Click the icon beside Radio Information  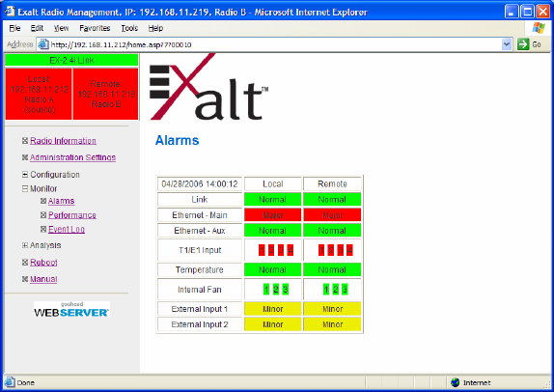click(25, 141)
